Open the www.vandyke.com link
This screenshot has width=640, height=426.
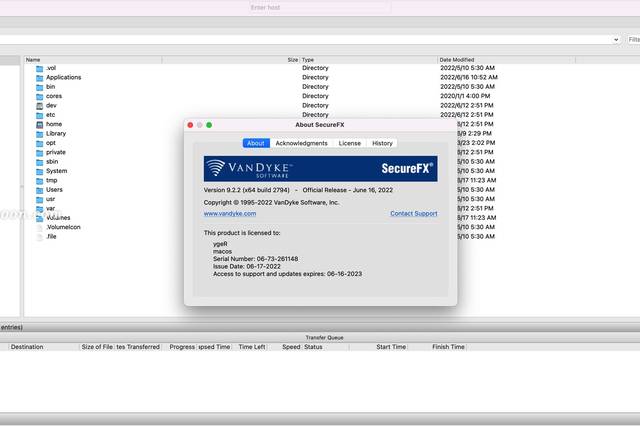point(230,213)
